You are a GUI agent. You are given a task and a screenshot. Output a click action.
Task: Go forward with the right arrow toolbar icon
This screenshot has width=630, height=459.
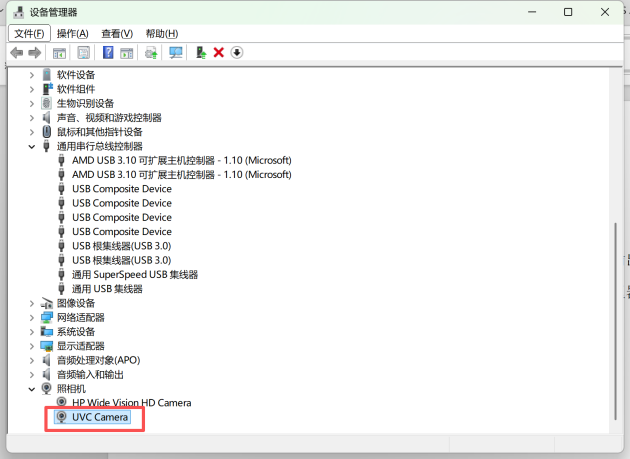pos(35,53)
